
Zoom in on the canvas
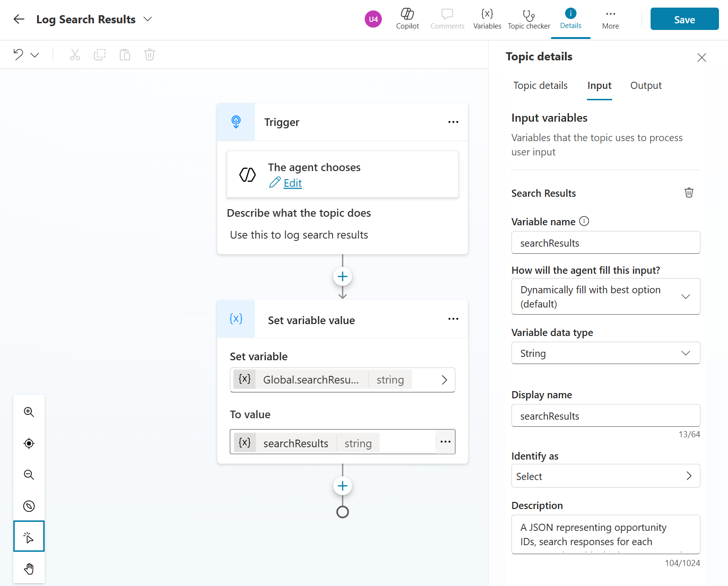(29, 412)
